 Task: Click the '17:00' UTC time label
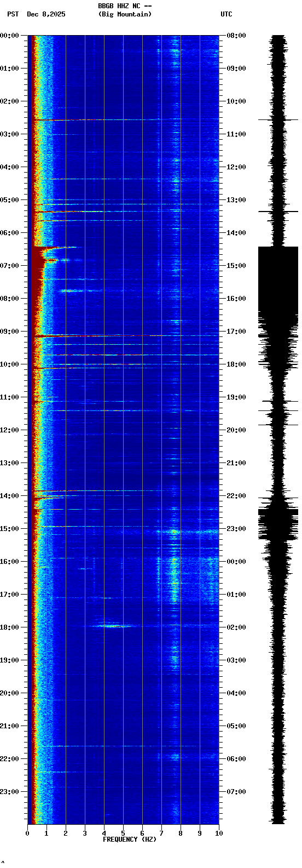(x=236, y=332)
